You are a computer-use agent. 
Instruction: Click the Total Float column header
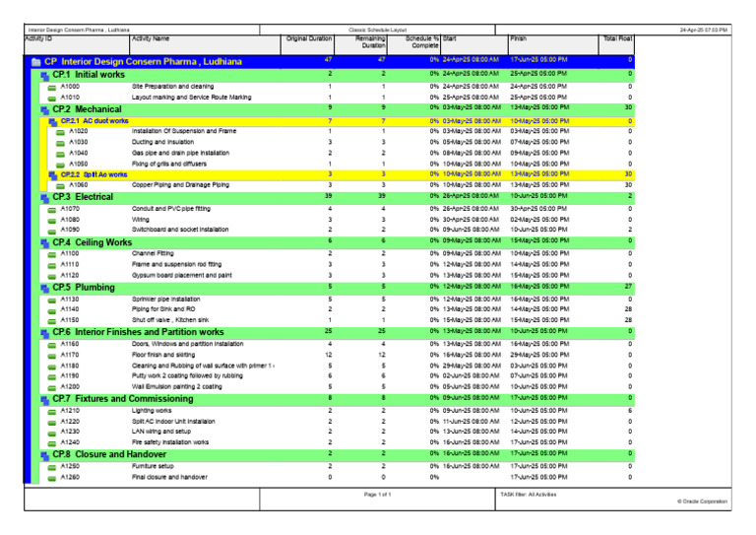click(x=616, y=44)
